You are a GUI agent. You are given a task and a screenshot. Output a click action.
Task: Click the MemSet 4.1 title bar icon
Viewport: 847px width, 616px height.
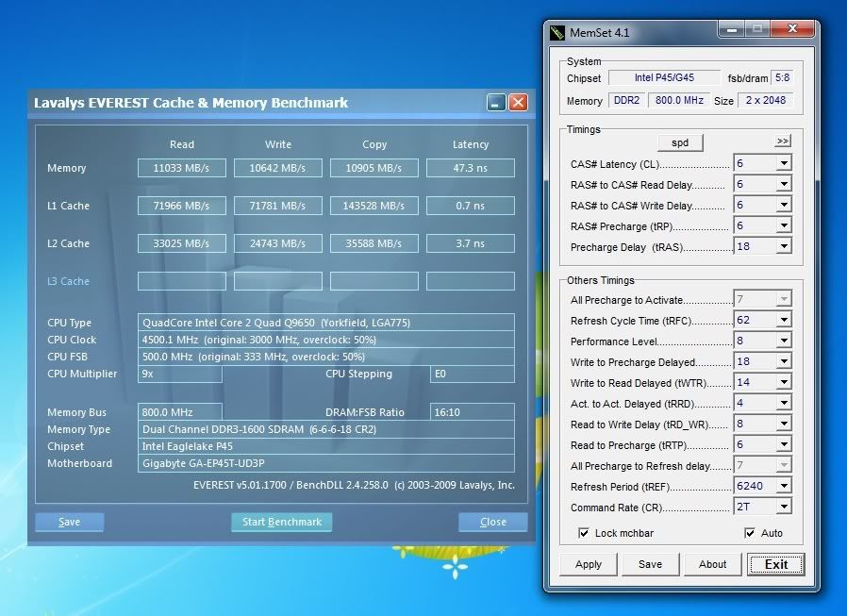[x=556, y=33]
